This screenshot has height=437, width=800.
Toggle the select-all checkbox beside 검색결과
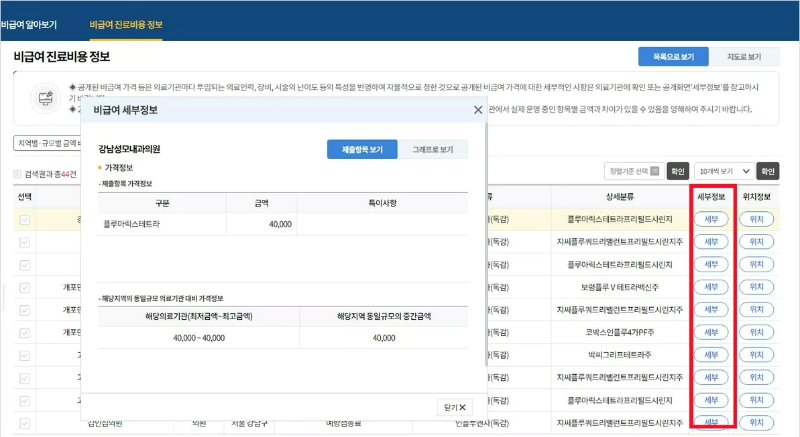coord(17,174)
